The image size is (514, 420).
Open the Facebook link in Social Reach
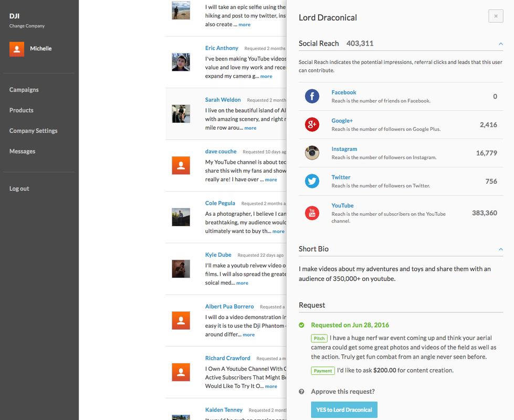(x=343, y=92)
